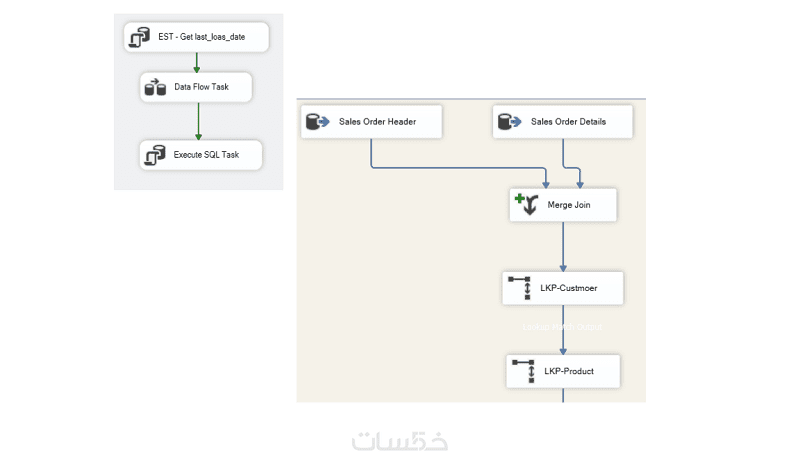Click blue path from Merge Join to LKP-Custmoer
The width and height of the screenshot is (800, 460).
(563, 245)
